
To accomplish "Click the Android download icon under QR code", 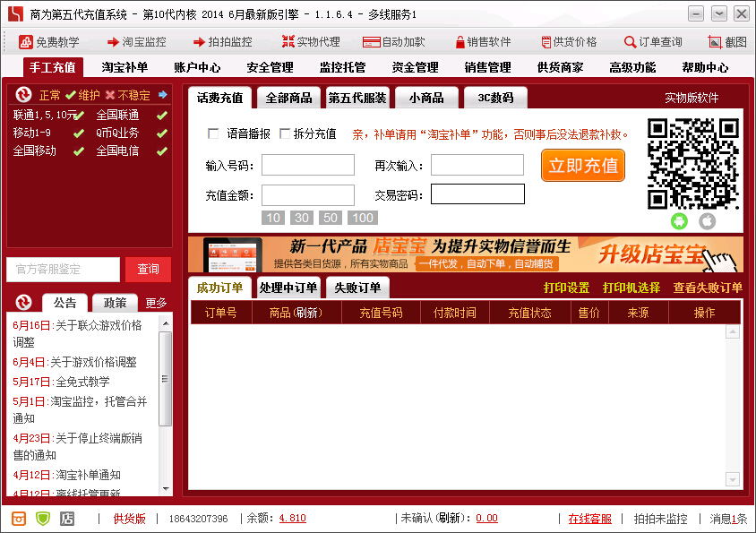I will pyautogui.click(x=679, y=221).
